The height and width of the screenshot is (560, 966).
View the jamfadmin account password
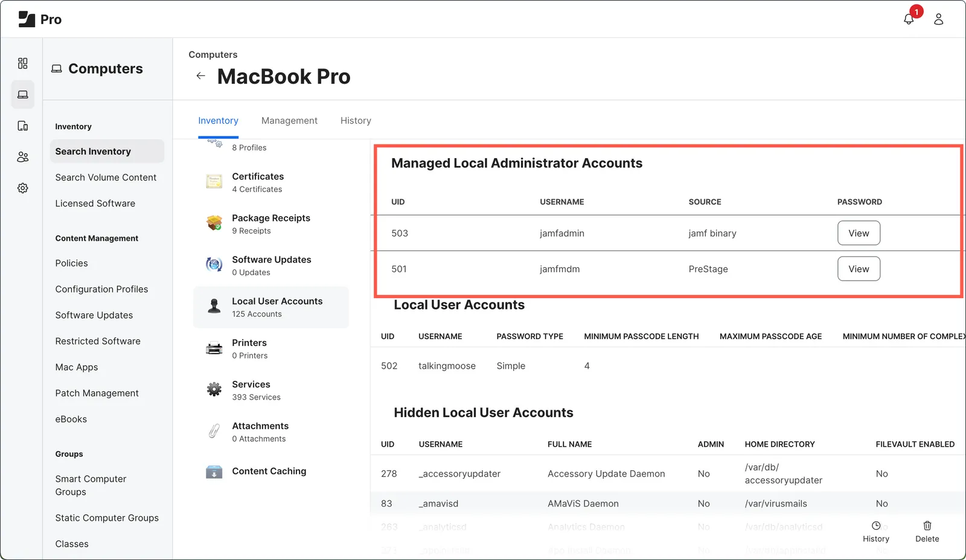[x=859, y=233]
